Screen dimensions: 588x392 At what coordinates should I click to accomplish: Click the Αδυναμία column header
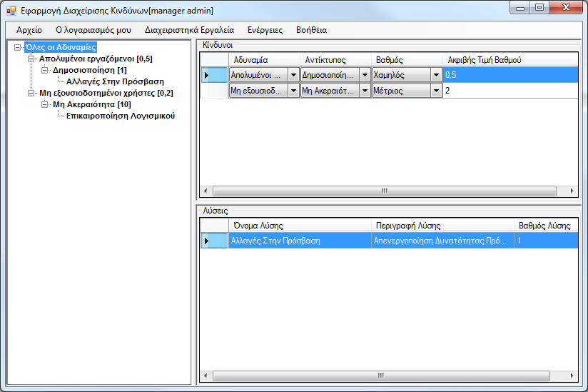tap(264, 60)
